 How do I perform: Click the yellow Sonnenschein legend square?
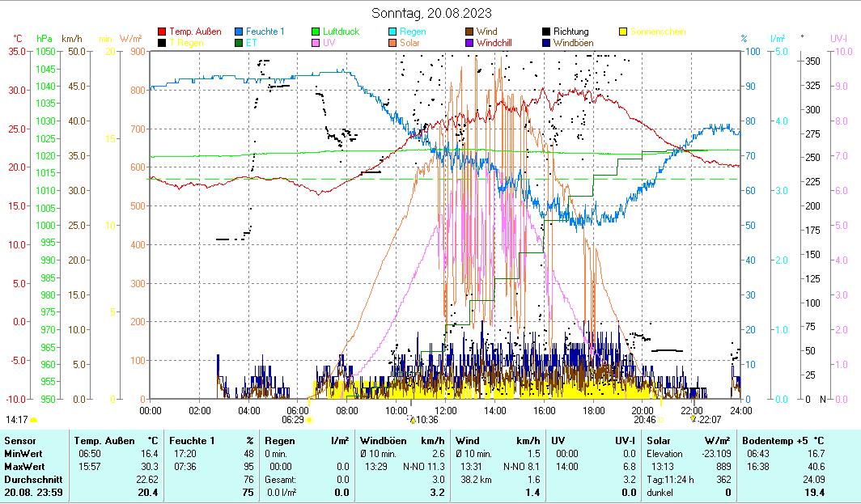tap(623, 32)
